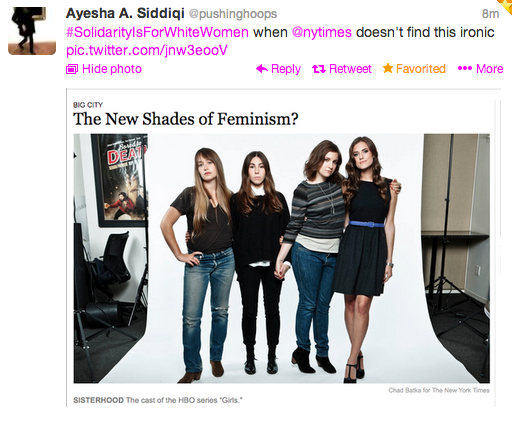Screen dimensions: 512x421
Task: Click the orange Favorited star icon
Action: 388,68
